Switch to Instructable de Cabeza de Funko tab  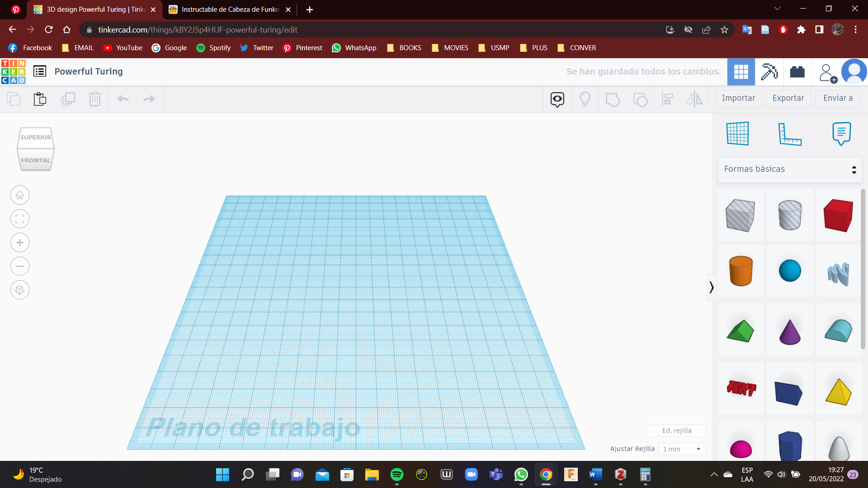click(x=230, y=9)
